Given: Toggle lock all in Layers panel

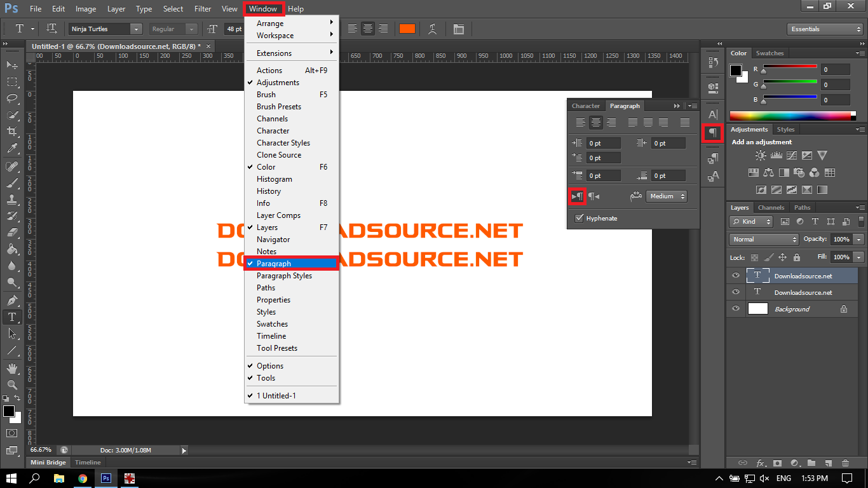Looking at the screenshot, I should (797, 257).
